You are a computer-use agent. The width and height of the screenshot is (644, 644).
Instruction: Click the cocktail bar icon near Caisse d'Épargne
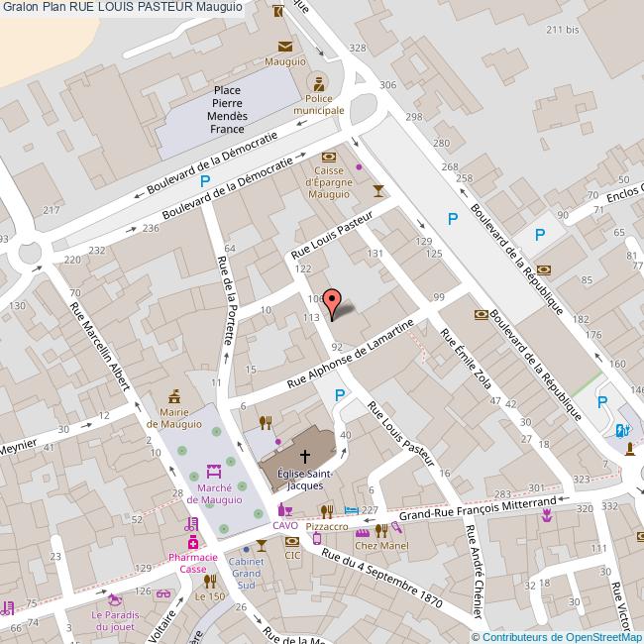[x=376, y=187]
